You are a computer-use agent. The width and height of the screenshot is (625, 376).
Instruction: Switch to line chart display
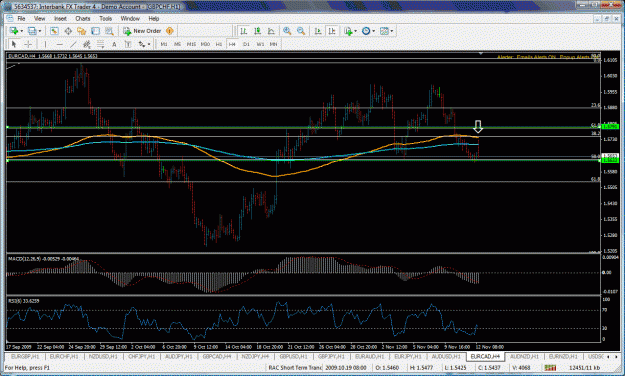tap(271, 31)
